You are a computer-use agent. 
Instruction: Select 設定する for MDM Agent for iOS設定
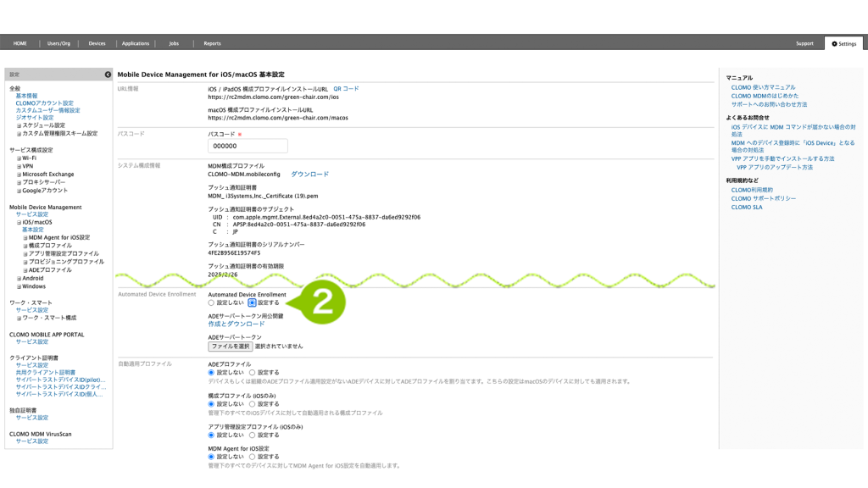coord(252,457)
